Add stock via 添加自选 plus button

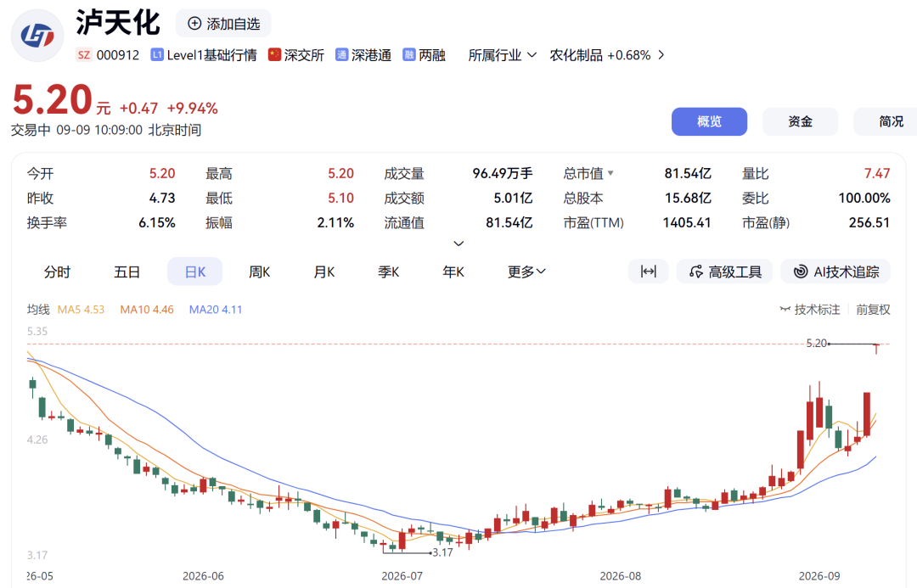(x=224, y=24)
